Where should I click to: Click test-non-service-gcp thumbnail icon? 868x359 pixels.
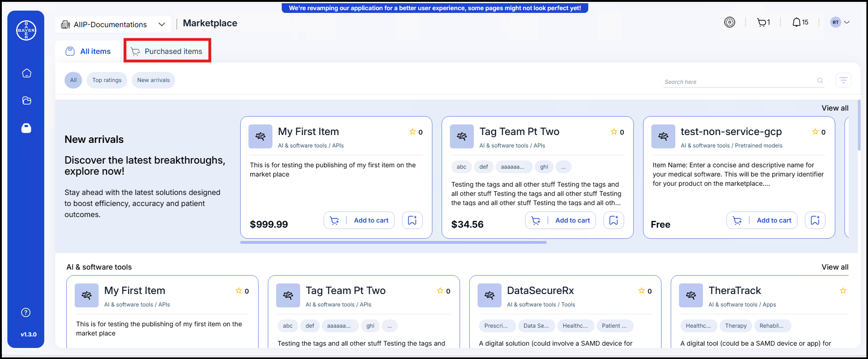[x=663, y=136]
